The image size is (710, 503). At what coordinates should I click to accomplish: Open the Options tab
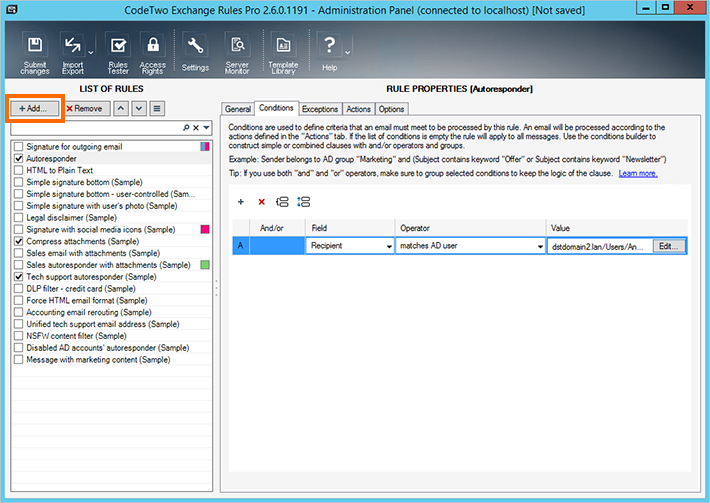tap(391, 109)
